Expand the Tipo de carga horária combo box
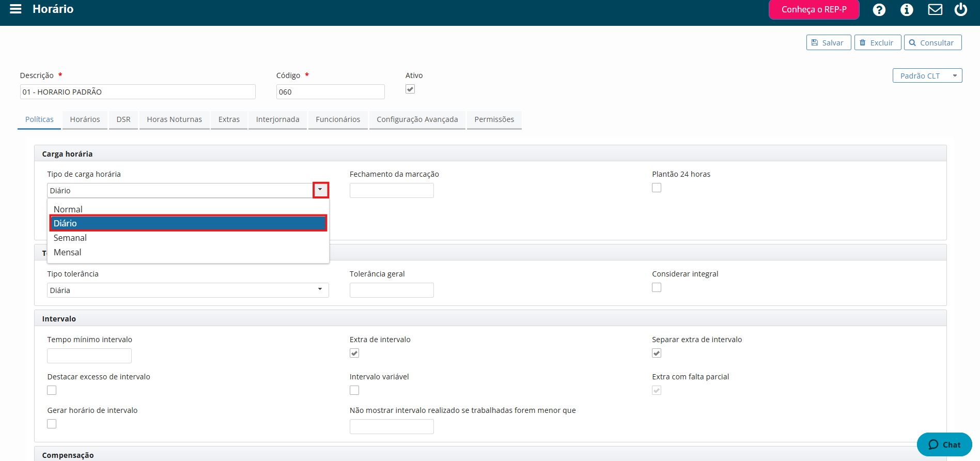 coord(320,190)
